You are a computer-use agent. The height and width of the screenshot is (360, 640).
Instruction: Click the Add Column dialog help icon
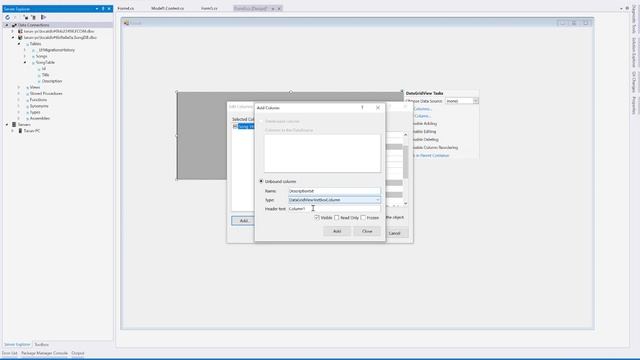click(362, 108)
